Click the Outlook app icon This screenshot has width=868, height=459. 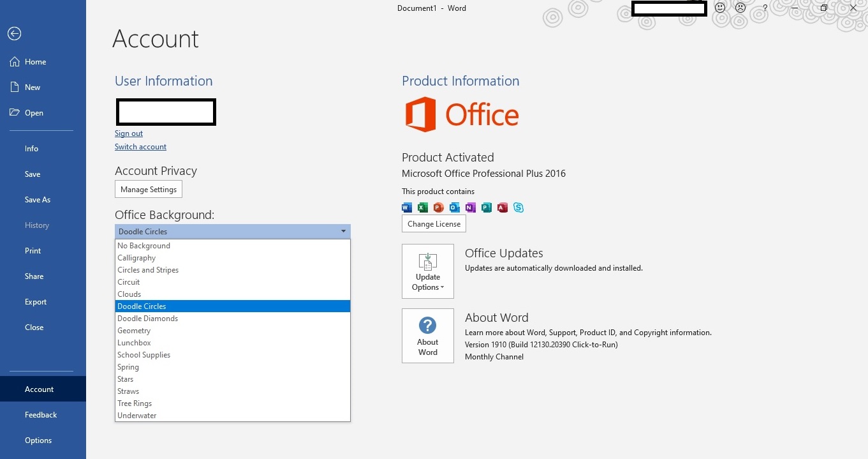point(455,207)
